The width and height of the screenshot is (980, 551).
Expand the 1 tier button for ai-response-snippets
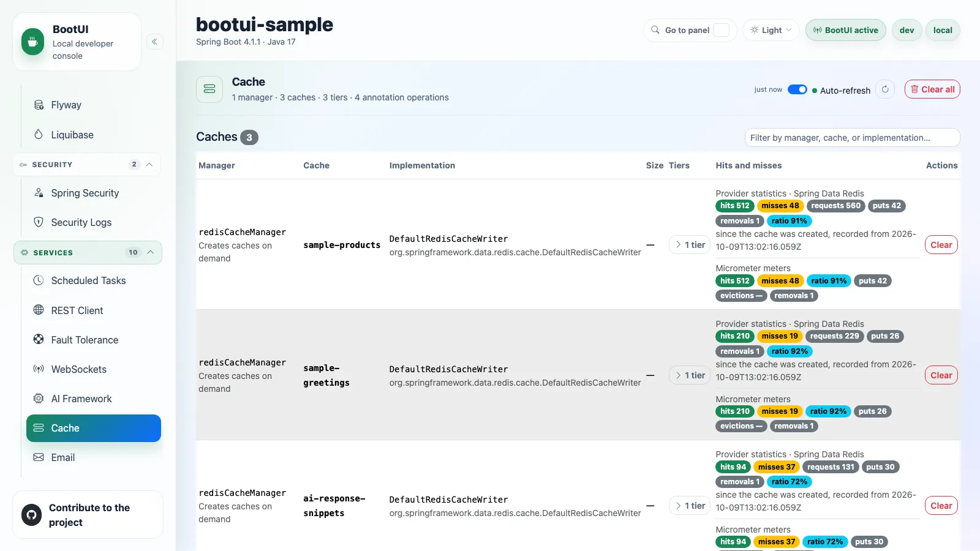point(690,506)
